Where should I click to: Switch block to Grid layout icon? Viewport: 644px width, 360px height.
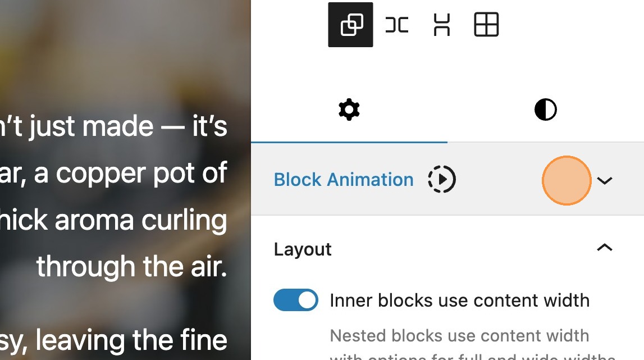pyautogui.click(x=486, y=25)
